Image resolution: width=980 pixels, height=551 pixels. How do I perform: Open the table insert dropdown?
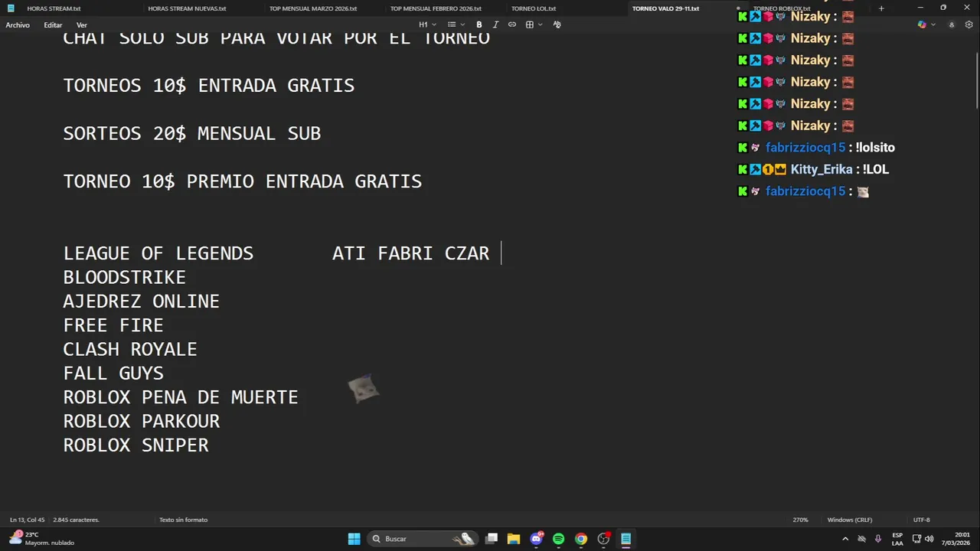[x=534, y=24]
